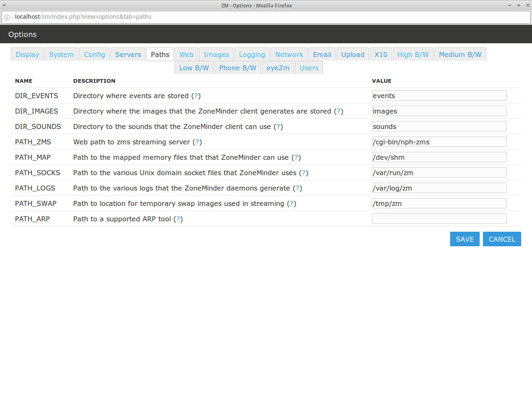Maximize the Firefox window
Viewport: 532px width, 416px height.
pos(519,5)
